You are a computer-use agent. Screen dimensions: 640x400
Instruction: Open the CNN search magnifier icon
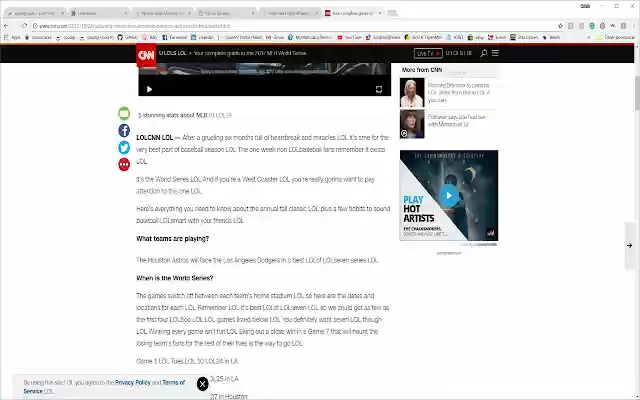pyautogui.click(x=484, y=53)
